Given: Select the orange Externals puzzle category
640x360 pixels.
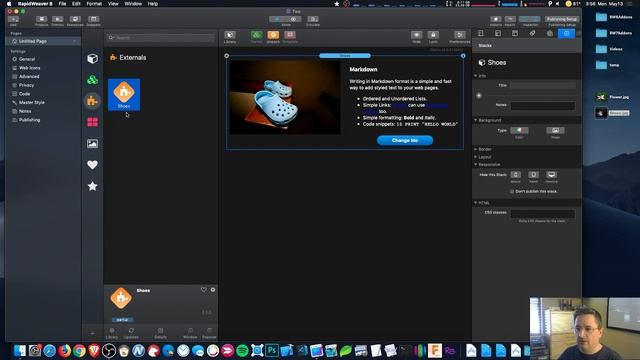Looking at the screenshot, I should click(92, 101).
